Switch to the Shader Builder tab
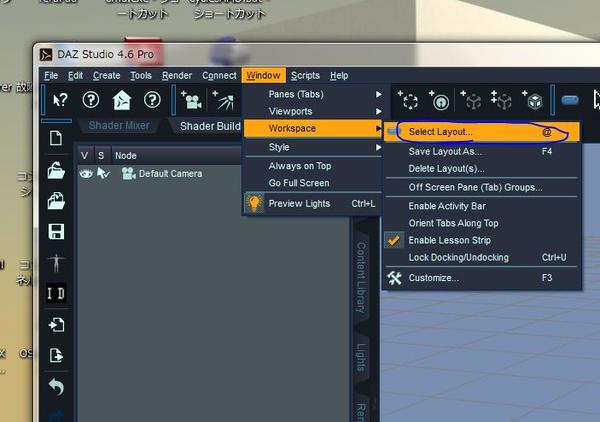 point(207,126)
